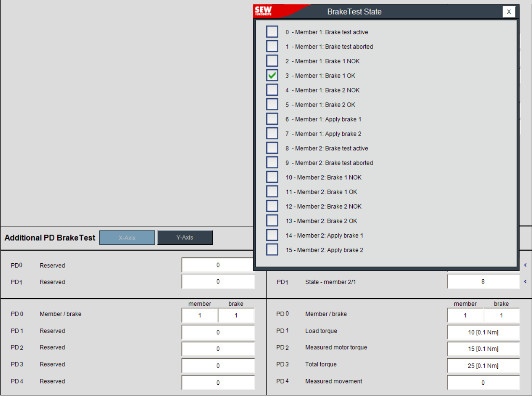Click blue arrow beside State member 2/1 value

(x=525, y=282)
